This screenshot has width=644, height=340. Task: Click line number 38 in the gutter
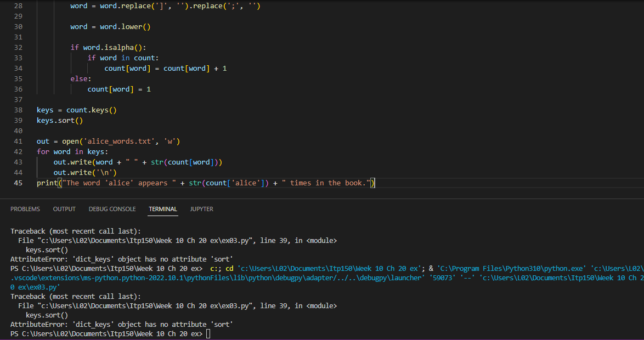coord(18,110)
